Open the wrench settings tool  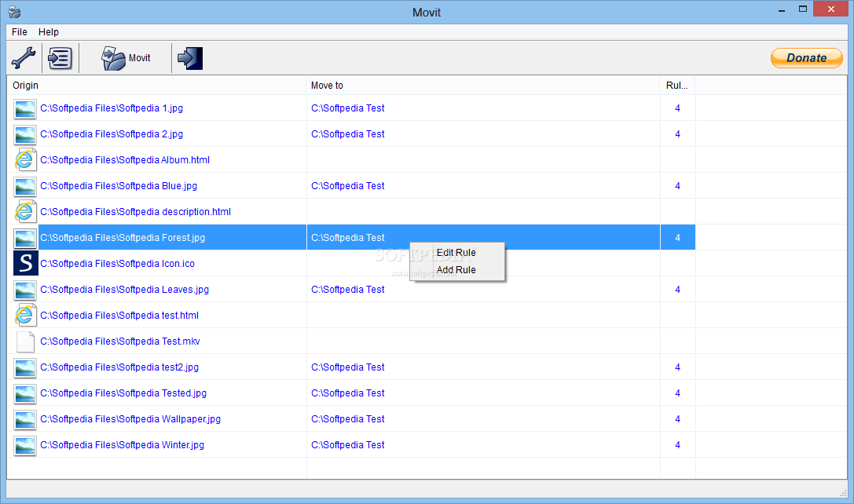pos(24,57)
